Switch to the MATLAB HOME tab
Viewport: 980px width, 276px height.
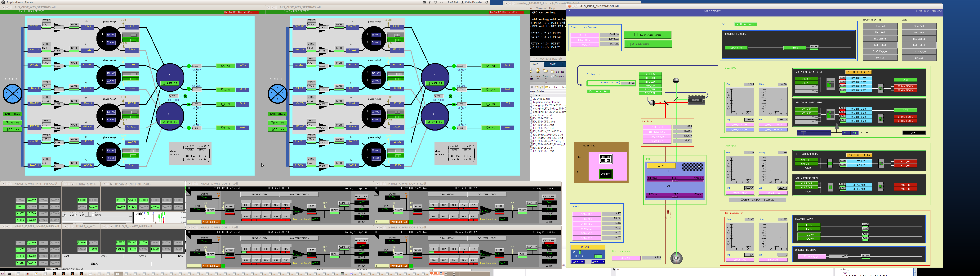click(x=535, y=64)
